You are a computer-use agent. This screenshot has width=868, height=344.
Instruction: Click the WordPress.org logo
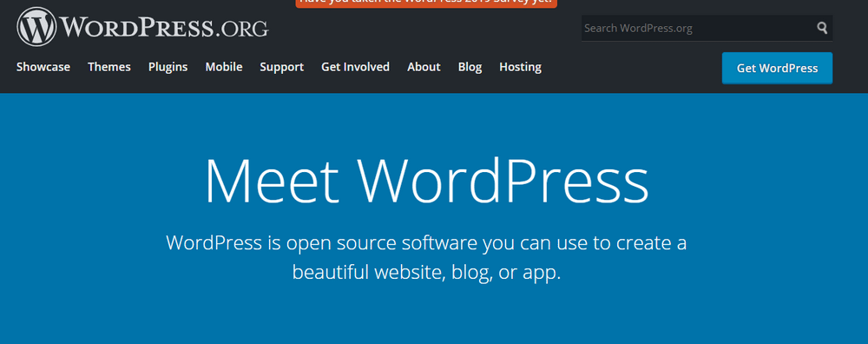pyautogui.click(x=143, y=27)
